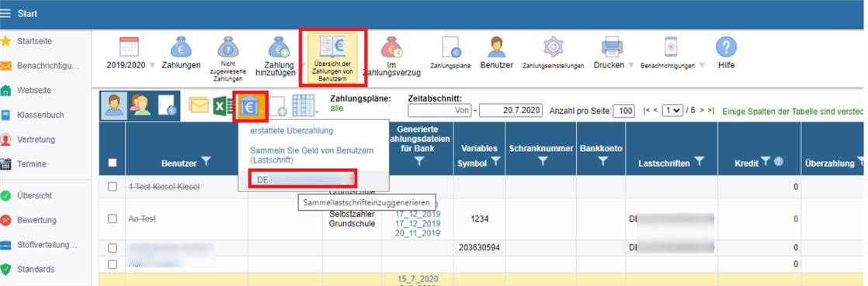Select the DE bank account menu entry
Viewport: 868px width, 286px height.
[x=302, y=179]
